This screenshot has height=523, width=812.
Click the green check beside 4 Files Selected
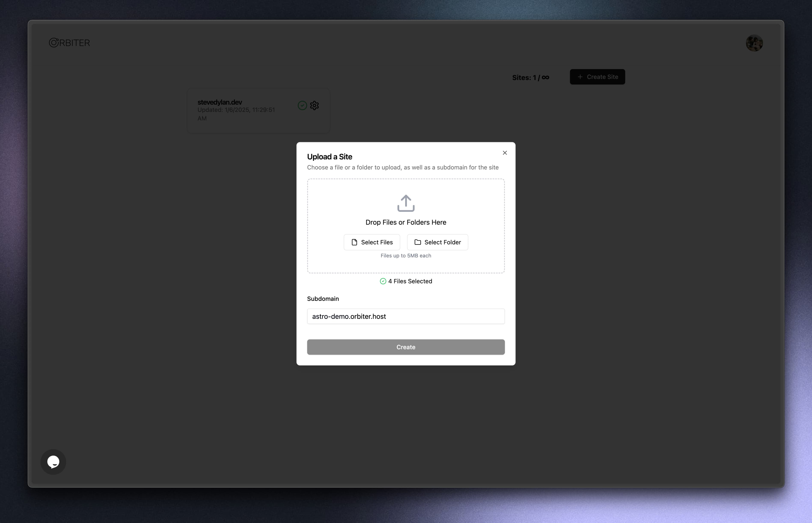[x=383, y=281]
